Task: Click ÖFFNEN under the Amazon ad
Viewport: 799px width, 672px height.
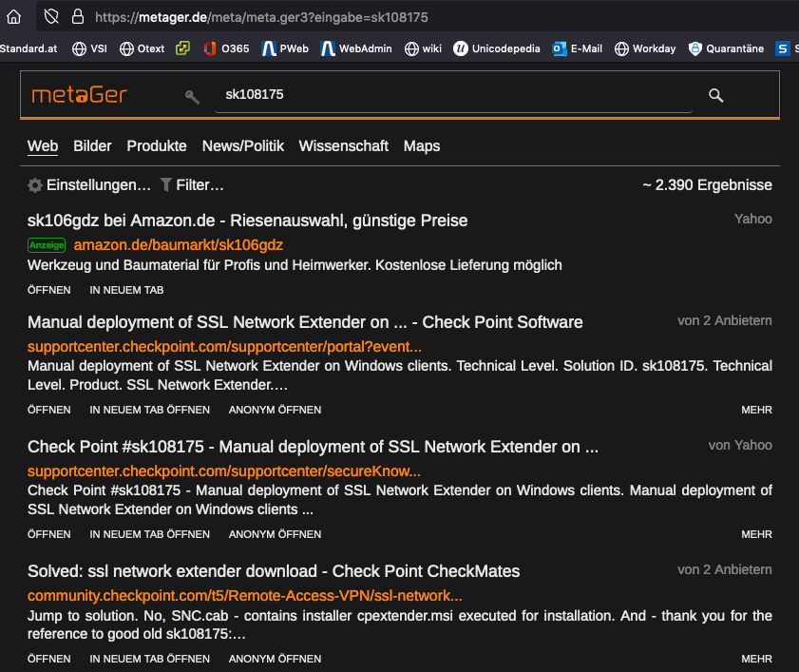Action: click(x=48, y=290)
